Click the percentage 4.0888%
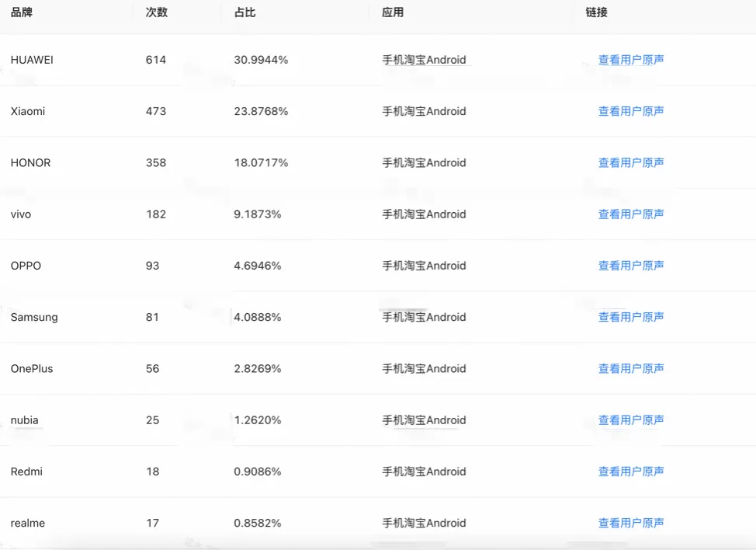The height and width of the screenshot is (550, 756). [258, 317]
